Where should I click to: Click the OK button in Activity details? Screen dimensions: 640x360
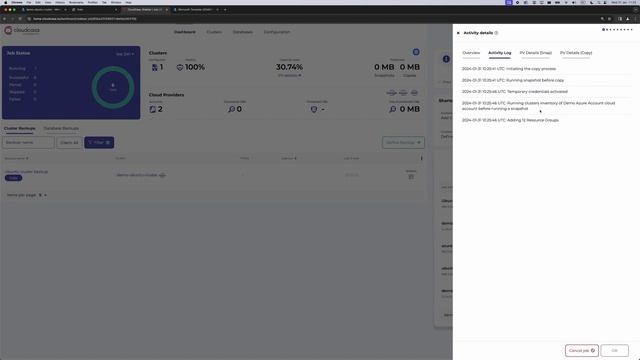(614, 351)
